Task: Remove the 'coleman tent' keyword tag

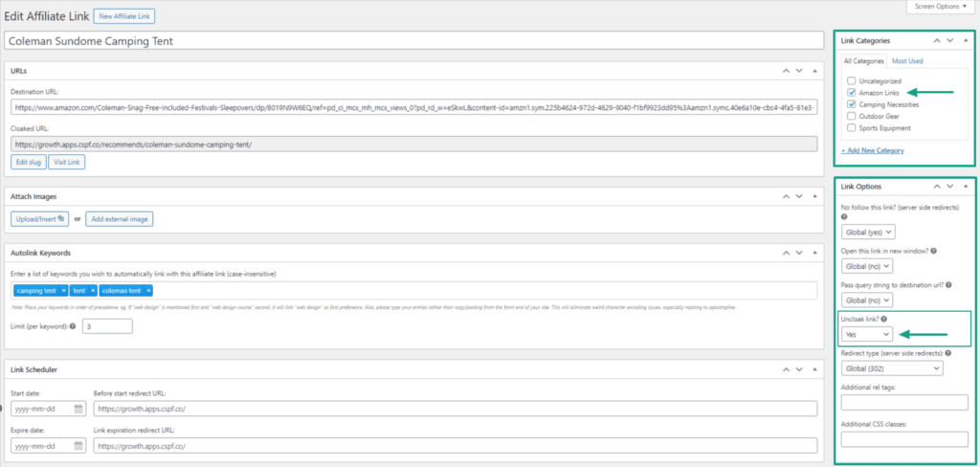Action: pyautogui.click(x=148, y=291)
